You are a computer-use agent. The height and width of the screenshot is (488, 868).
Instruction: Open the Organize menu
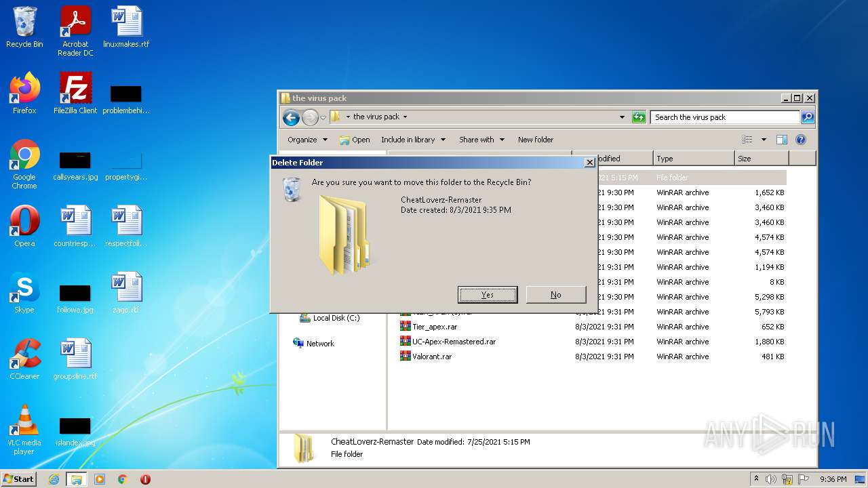307,140
